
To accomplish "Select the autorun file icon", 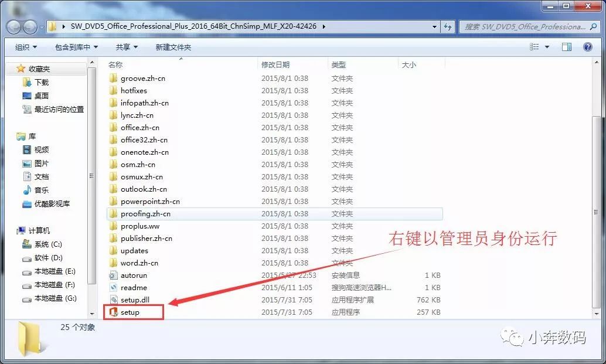I will click(113, 275).
